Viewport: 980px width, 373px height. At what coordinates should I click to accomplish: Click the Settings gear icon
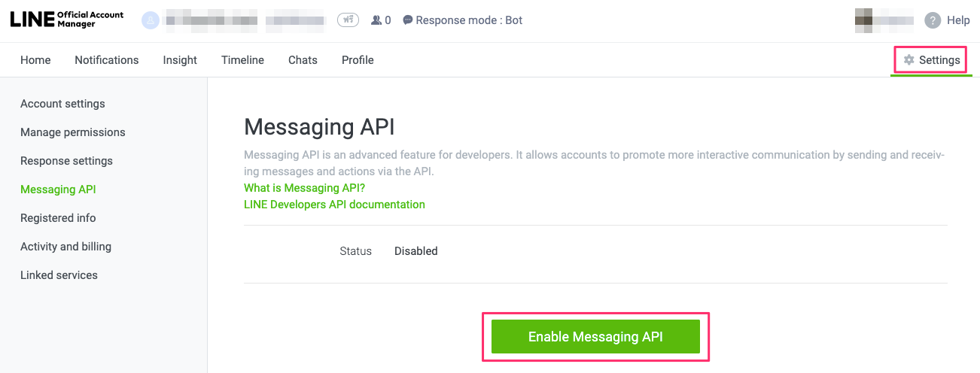coord(908,60)
